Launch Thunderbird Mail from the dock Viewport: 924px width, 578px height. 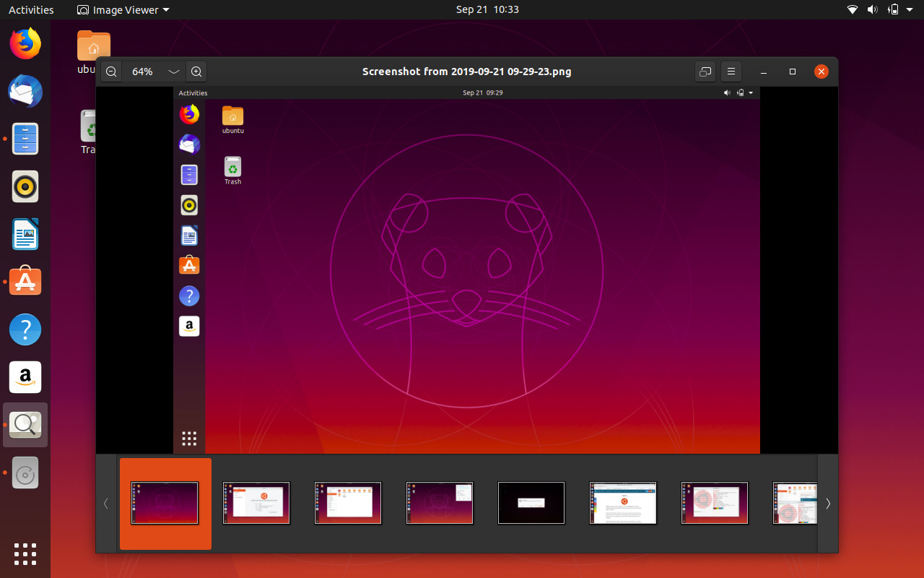coord(25,91)
